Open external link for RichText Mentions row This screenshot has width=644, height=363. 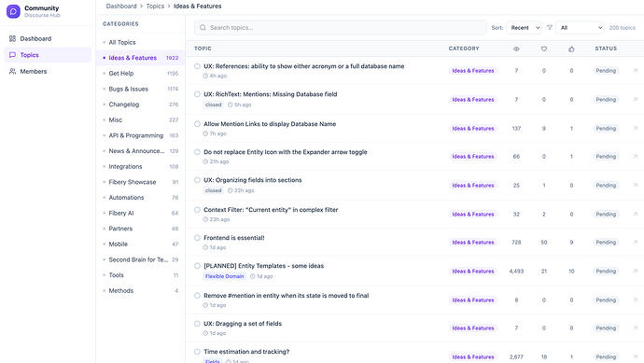(635, 99)
